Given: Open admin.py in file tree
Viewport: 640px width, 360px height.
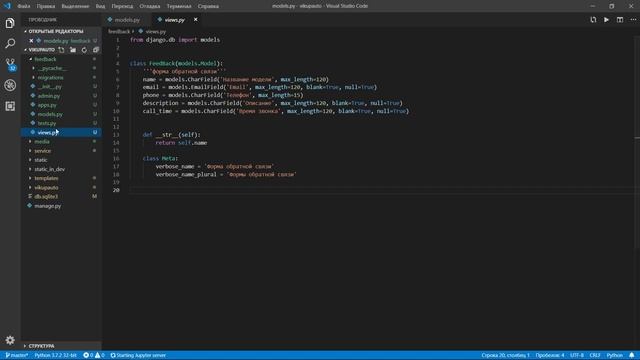Looking at the screenshot, I should [49, 96].
